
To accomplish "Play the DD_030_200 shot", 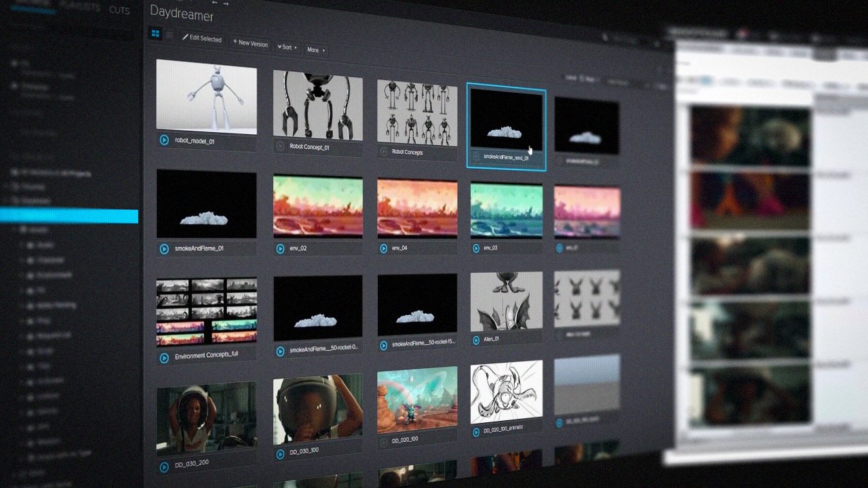I will tap(163, 466).
